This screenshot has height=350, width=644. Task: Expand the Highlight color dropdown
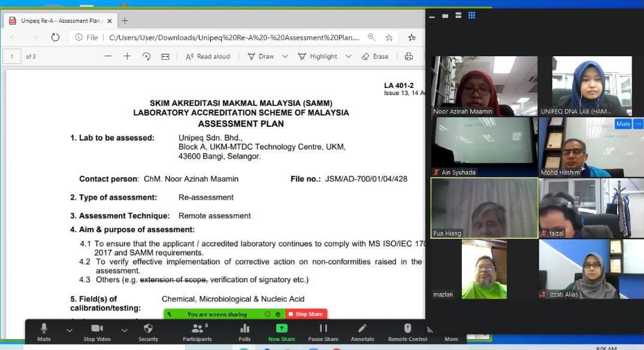pos(348,56)
